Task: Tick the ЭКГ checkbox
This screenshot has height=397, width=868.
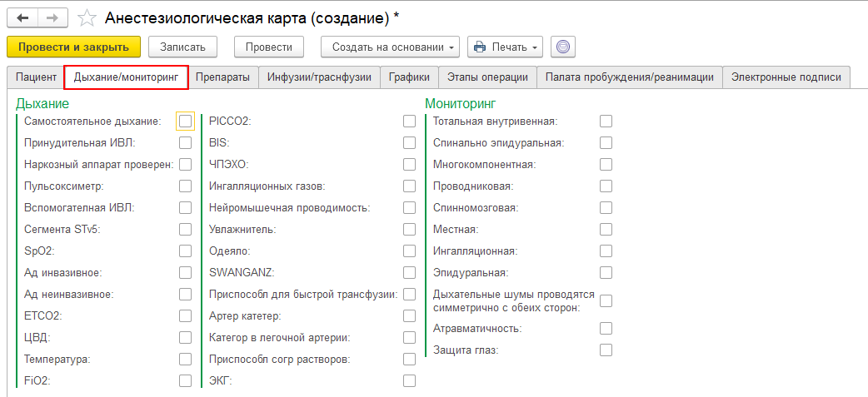Action: 409,381
